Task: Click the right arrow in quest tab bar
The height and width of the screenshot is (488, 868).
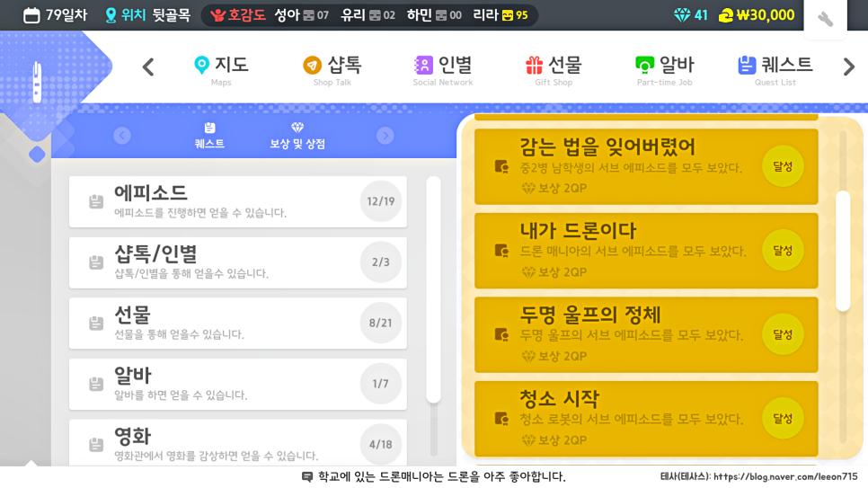Action: (x=385, y=136)
